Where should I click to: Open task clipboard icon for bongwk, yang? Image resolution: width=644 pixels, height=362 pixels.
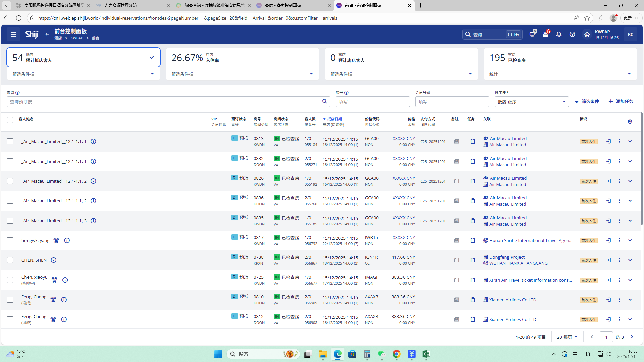473,240
